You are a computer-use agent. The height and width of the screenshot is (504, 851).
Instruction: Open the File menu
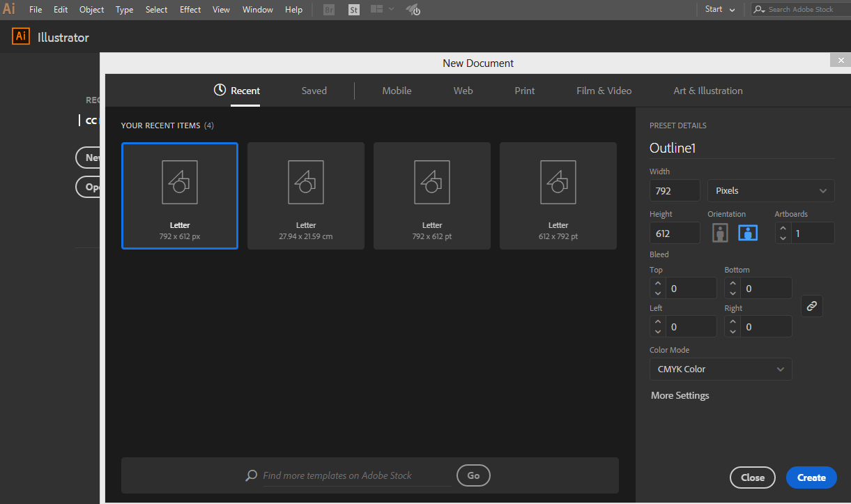click(x=36, y=10)
